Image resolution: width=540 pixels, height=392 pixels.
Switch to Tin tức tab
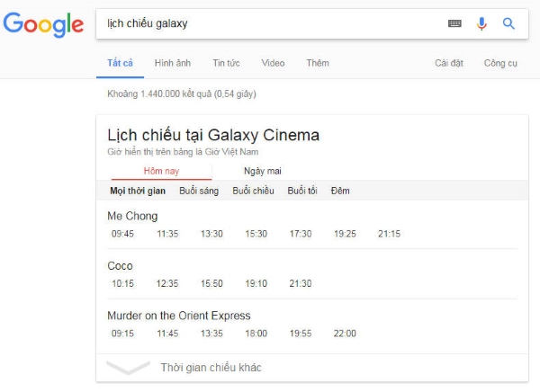pyautogui.click(x=226, y=63)
